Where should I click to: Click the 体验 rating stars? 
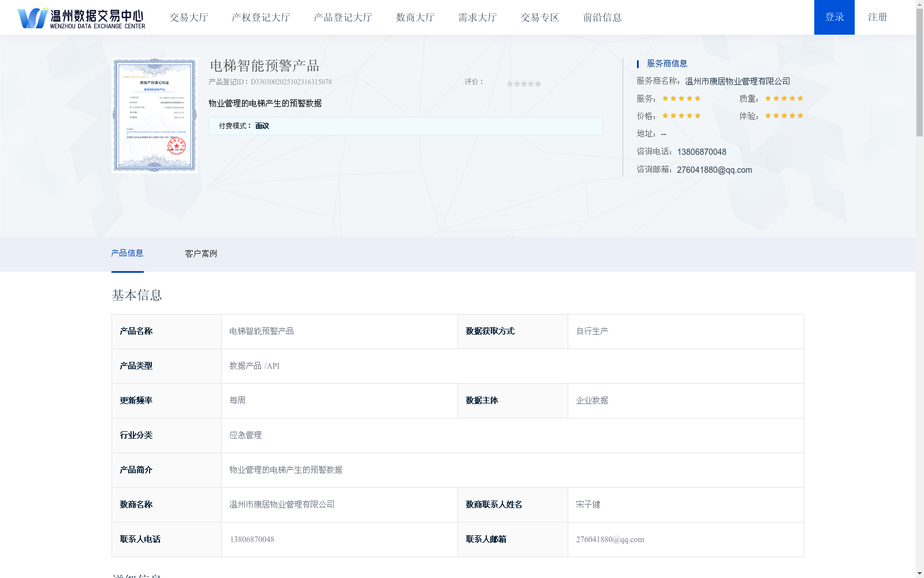(784, 116)
